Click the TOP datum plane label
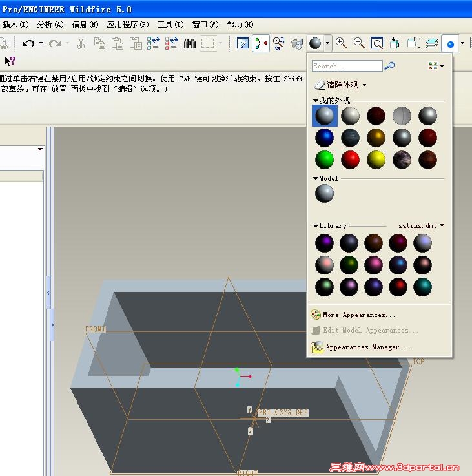472x476 pixels. 418,362
